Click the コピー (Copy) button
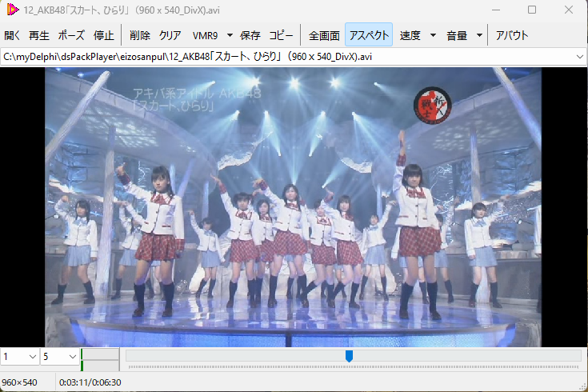The image size is (588, 392). pyautogui.click(x=281, y=35)
